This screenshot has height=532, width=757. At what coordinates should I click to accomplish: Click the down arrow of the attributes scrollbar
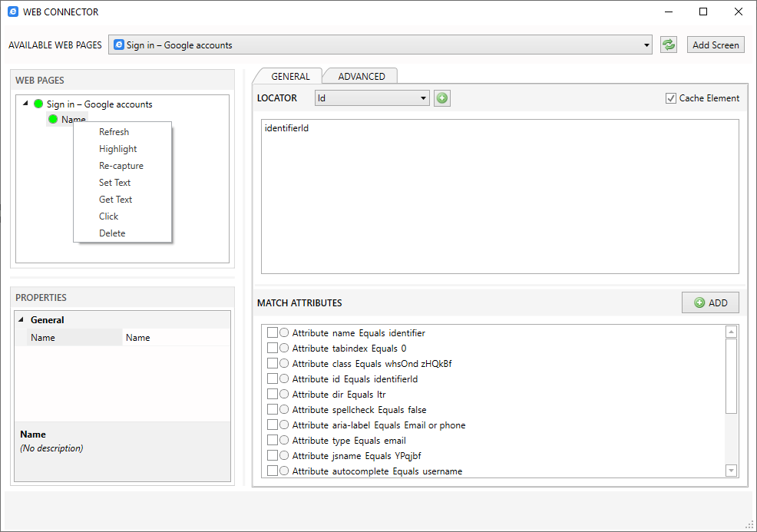point(730,470)
